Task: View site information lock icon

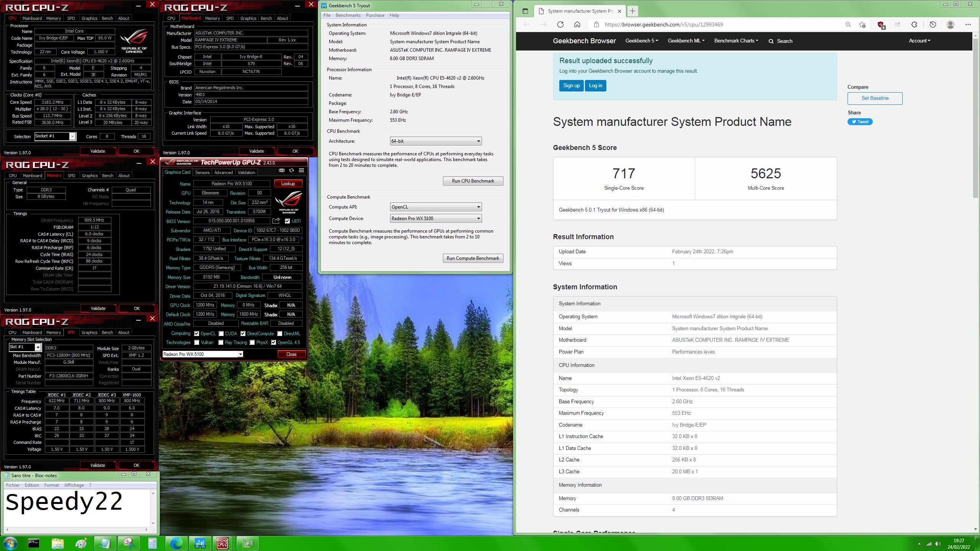Action: [x=596, y=24]
